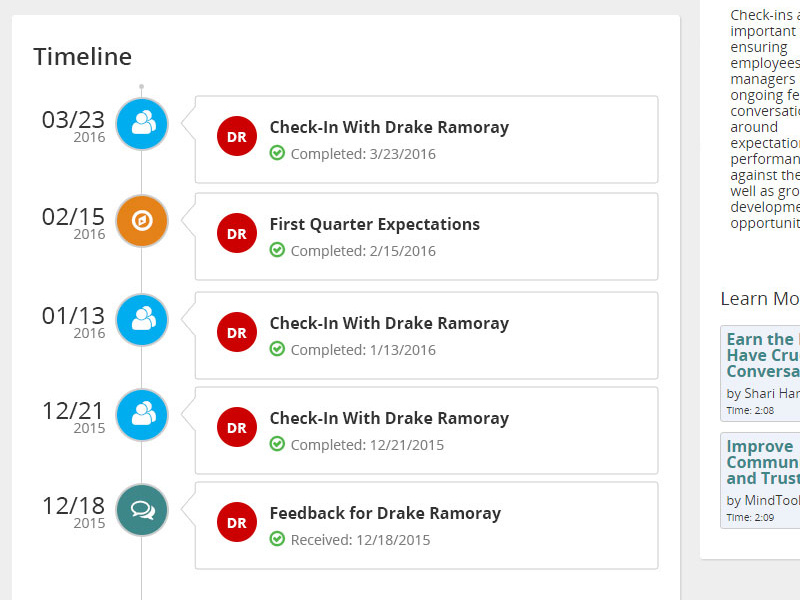The image size is (800, 600).
Task: Click the teal feedback chat bubble icon on 12/18
Action: click(141, 510)
